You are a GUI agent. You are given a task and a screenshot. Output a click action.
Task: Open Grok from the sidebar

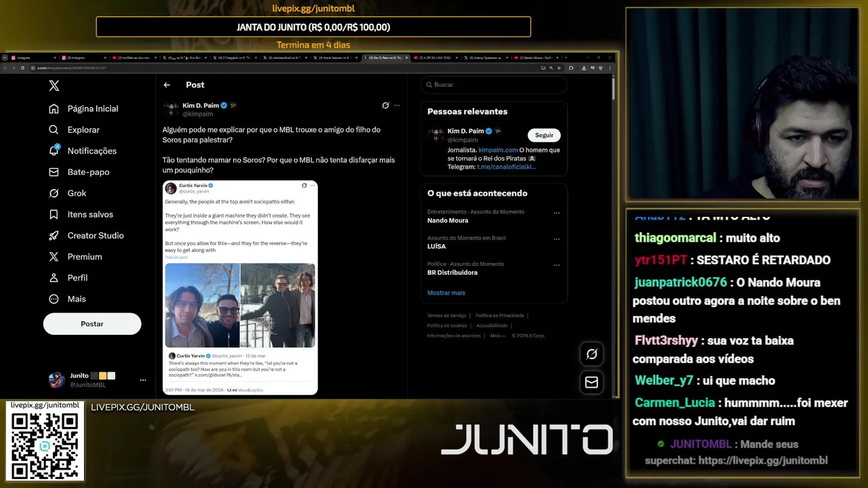(67, 193)
